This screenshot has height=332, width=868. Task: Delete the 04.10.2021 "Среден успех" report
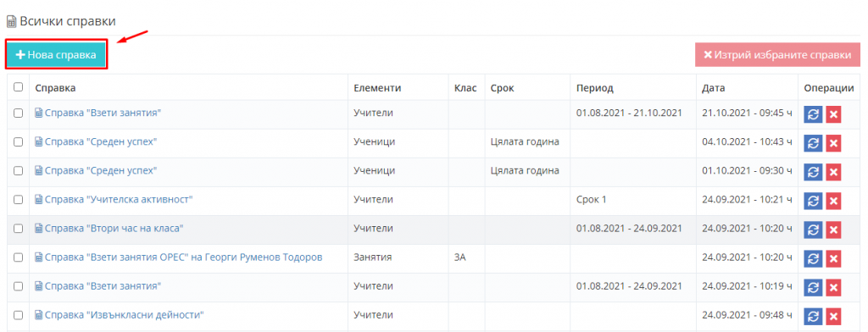pyautogui.click(x=833, y=142)
